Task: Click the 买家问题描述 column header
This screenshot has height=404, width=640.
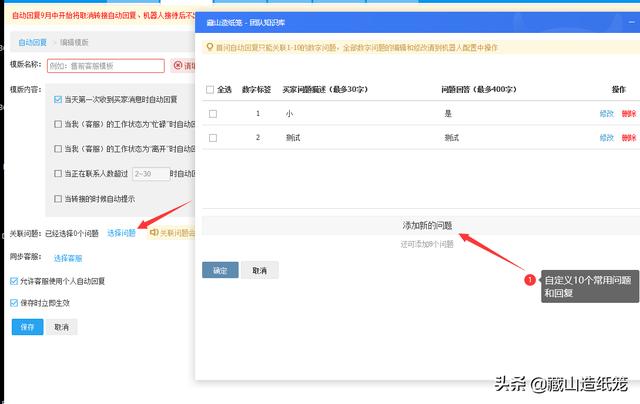Action: click(325, 89)
